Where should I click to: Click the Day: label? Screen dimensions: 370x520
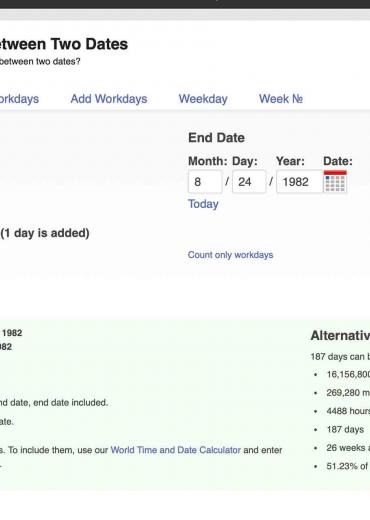[245, 161]
